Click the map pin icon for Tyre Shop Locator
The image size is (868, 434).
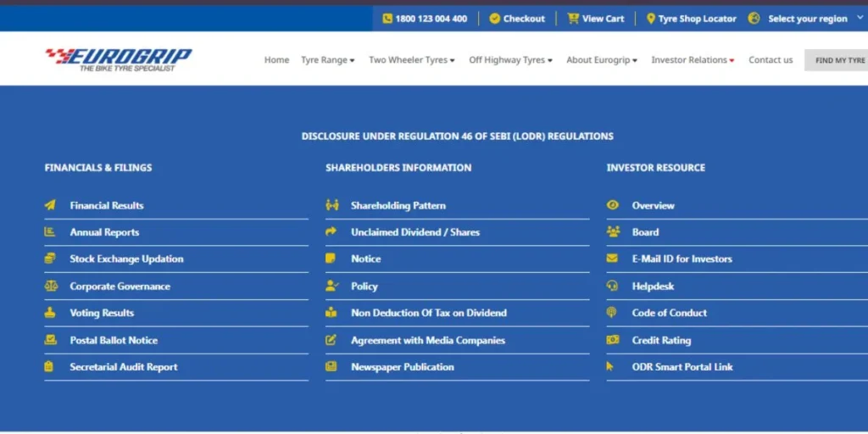point(651,19)
